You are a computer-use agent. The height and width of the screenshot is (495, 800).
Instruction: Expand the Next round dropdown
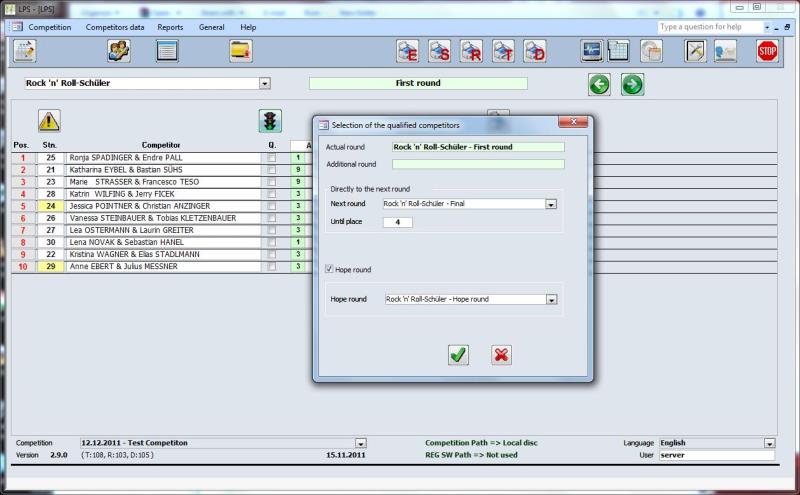click(x=551, y=204)
